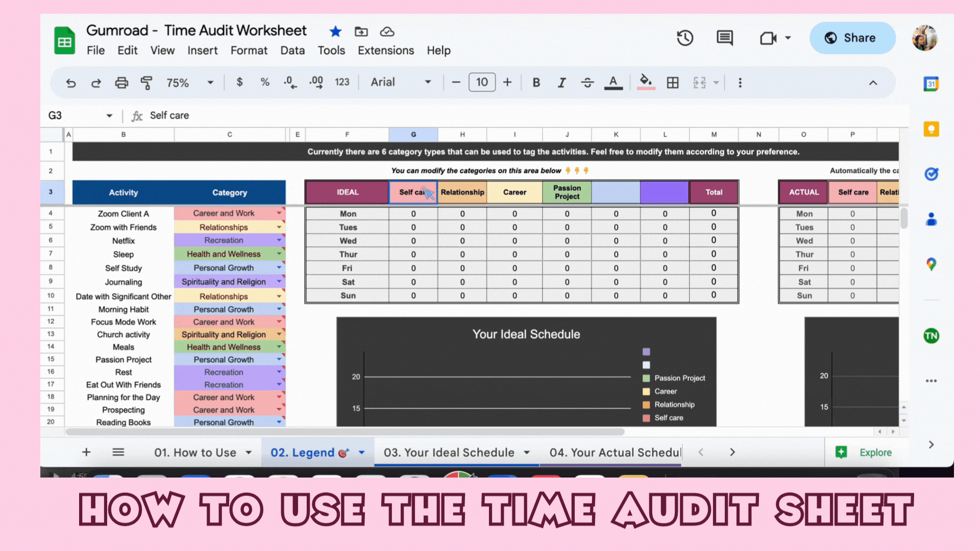
Task: Open Google Calendar sidebar icon
Action: click(x=931, y=84)
